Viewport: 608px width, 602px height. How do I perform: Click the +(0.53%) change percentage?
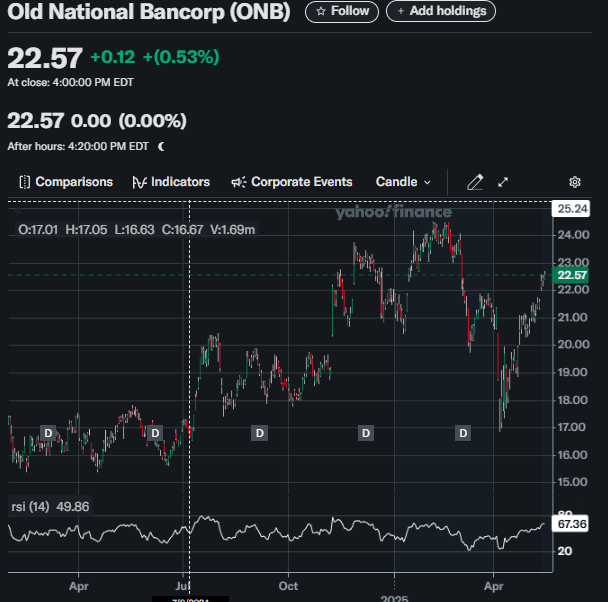(x=181, y=57)
